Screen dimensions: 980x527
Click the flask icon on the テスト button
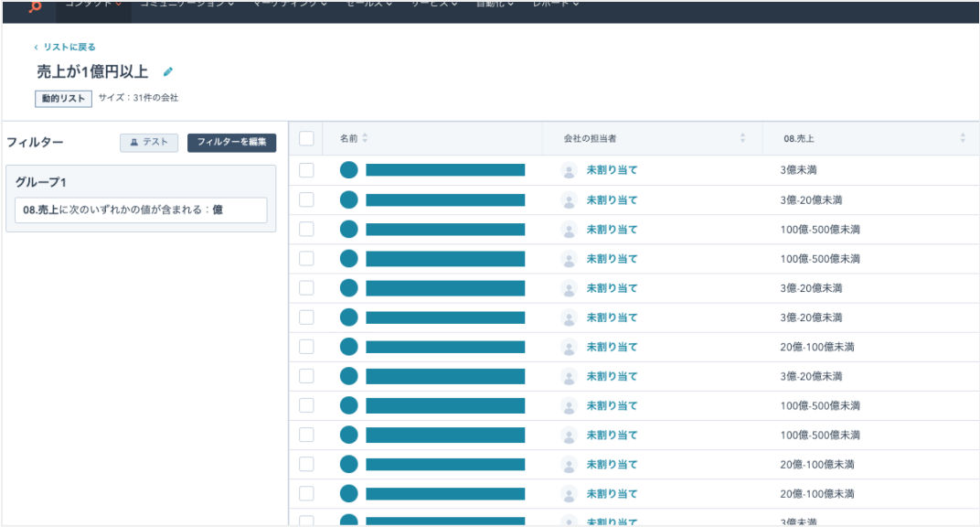133,143
